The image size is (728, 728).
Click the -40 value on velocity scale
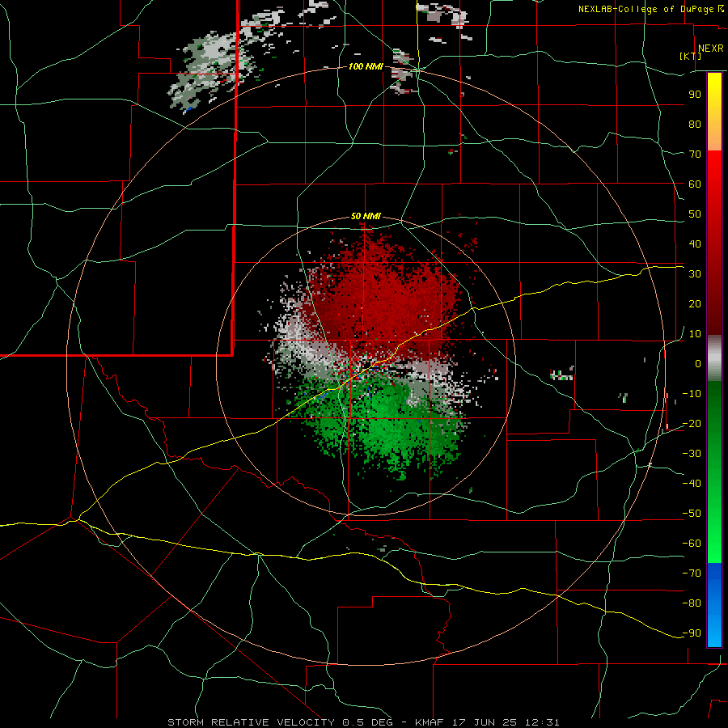point(692,484)
